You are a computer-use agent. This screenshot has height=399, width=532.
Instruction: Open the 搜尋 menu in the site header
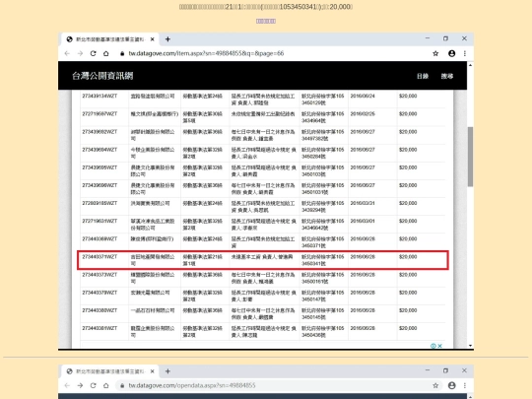click(x=447, y=76)
